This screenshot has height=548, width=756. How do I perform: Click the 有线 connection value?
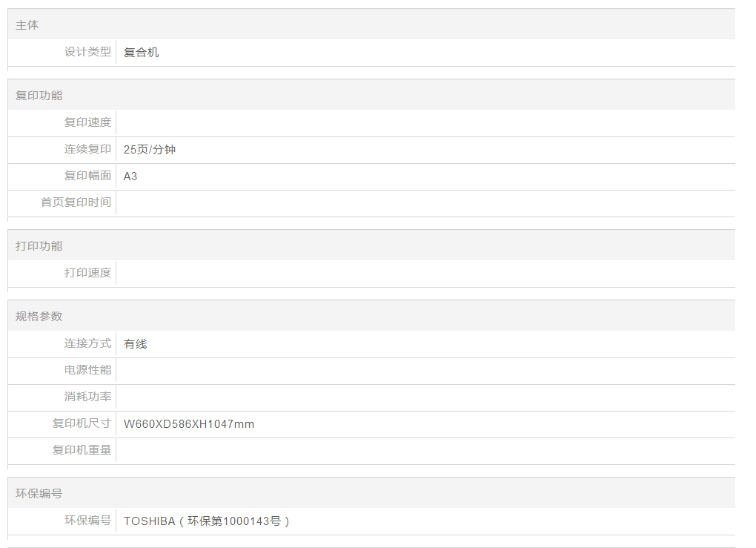[x=136, y=344]
